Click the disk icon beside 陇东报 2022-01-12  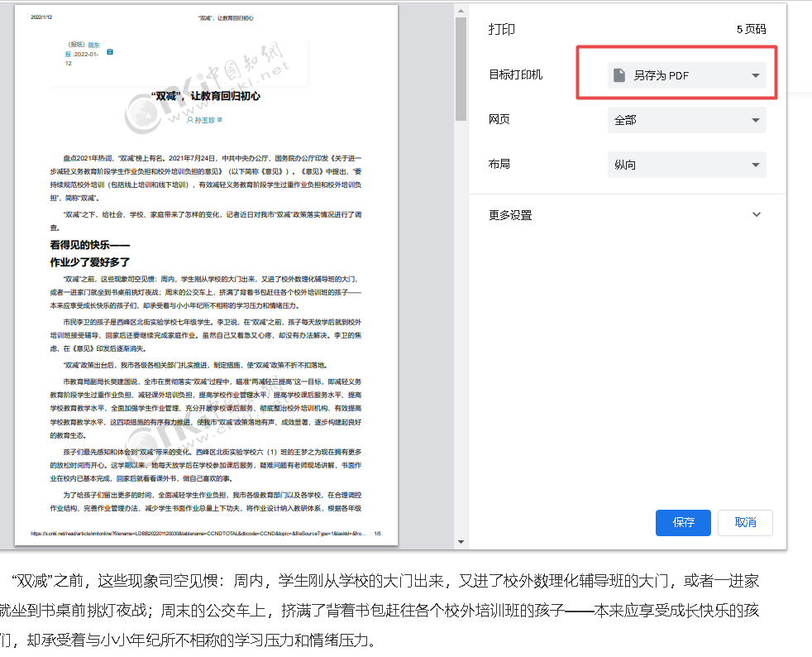pyautogui.click(x=110, y=51)
